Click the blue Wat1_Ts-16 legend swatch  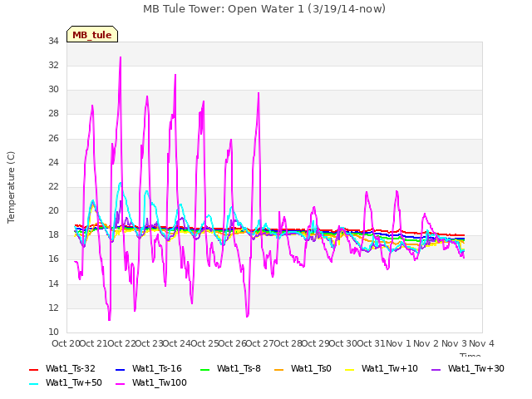point(120,369)
